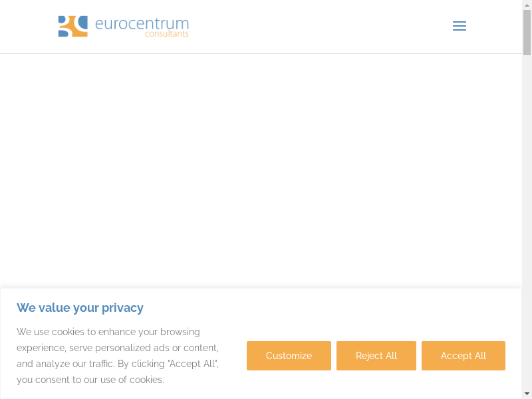Viewport: 532px width, 399px height.
Task: Click the empty header space beside the logo
Action: pos(319,27)
